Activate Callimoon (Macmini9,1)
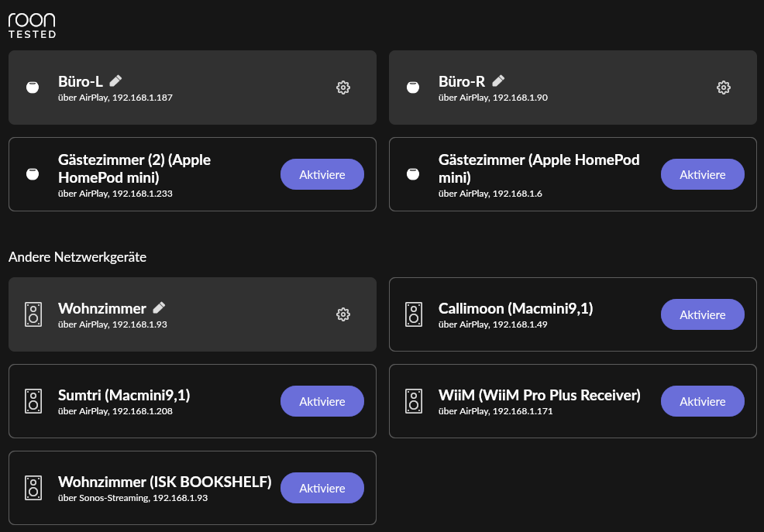Image resolution: width=764 pixels, height=532 pixels. pyautogui.click(x=703, y=314)
